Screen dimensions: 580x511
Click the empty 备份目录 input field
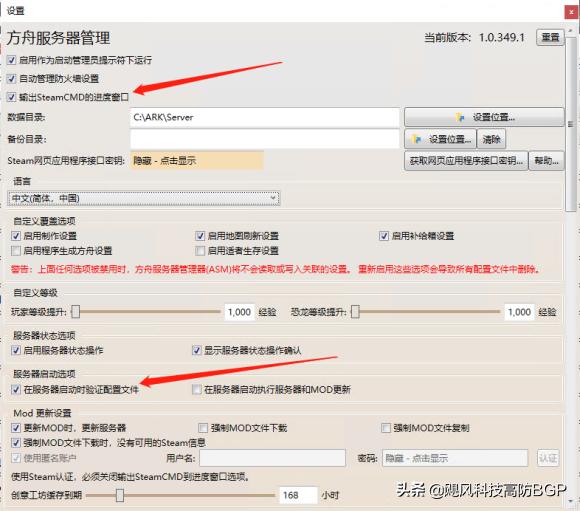(265, 139)
